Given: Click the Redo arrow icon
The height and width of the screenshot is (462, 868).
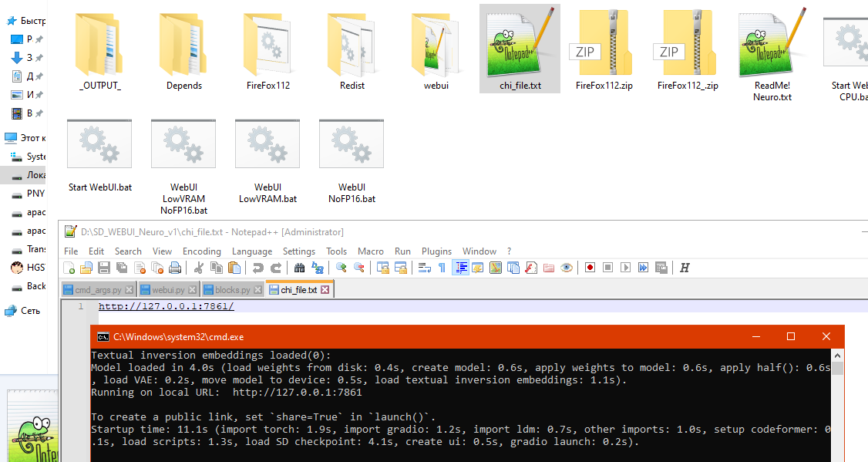Looking at the screenshot, I should point(276,268).
